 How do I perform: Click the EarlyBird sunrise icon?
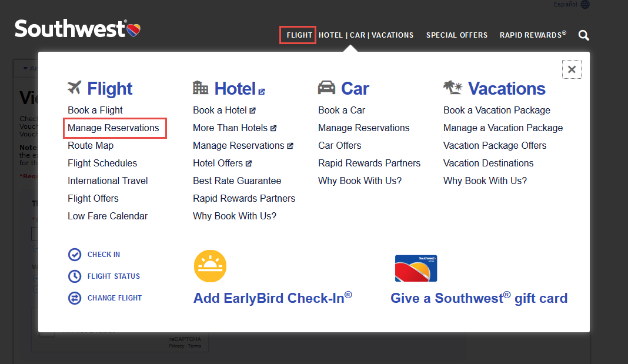pyautogui.click(x=211, y=266)
